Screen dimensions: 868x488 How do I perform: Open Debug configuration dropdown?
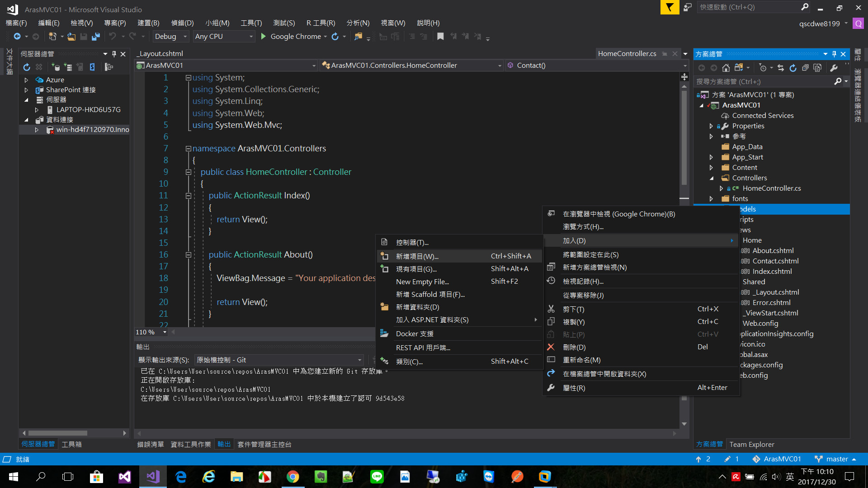tap(170, 37)
